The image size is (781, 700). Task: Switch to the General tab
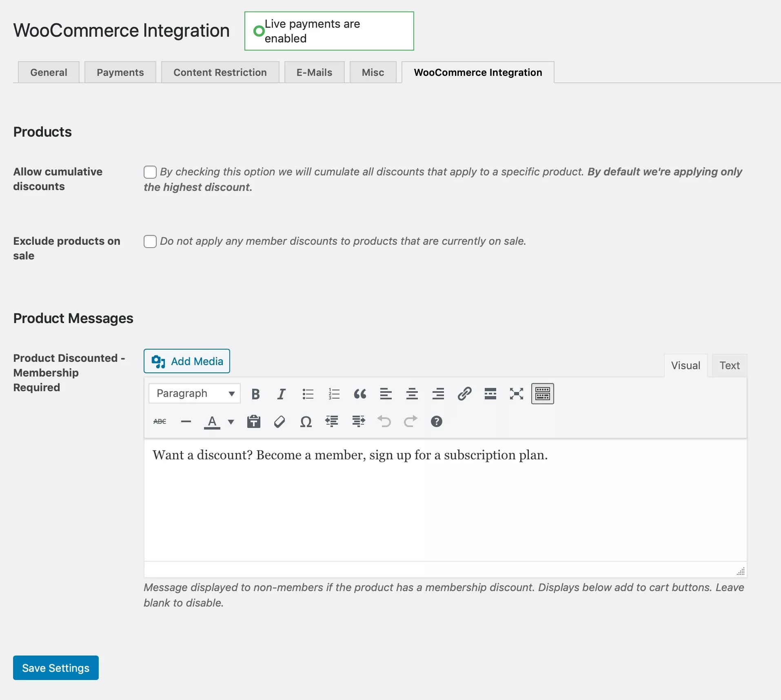49,72
